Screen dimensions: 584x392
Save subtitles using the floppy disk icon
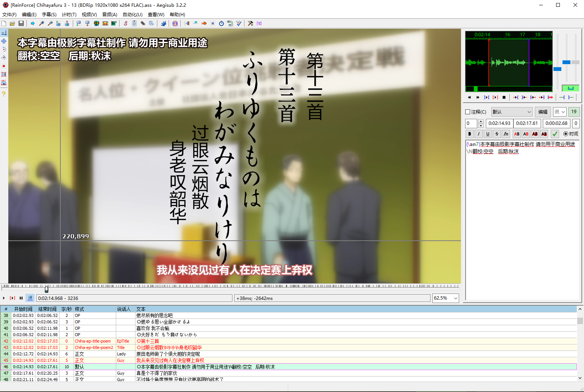tap(21, 23)
